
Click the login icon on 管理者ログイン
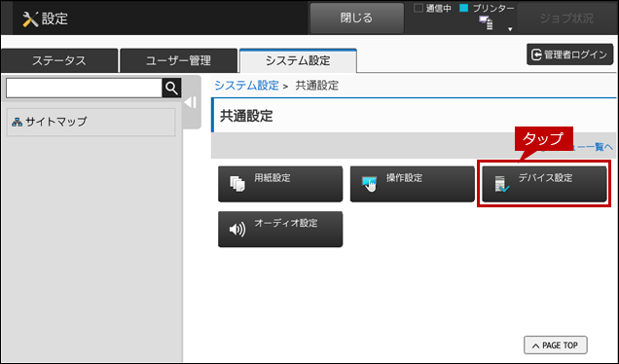coord(536,55)
